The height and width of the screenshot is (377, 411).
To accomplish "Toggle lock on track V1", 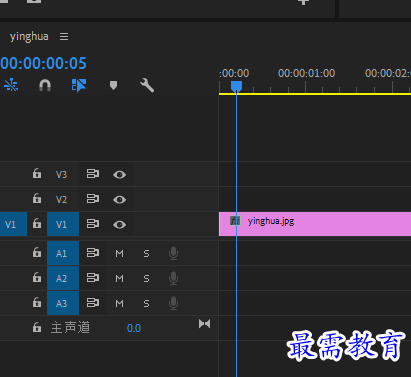I will pos(37,224).
